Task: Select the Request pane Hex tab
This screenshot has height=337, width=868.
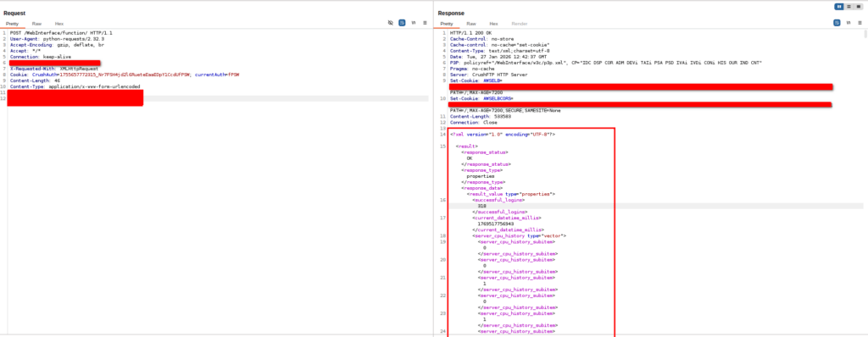Action: 59,24
